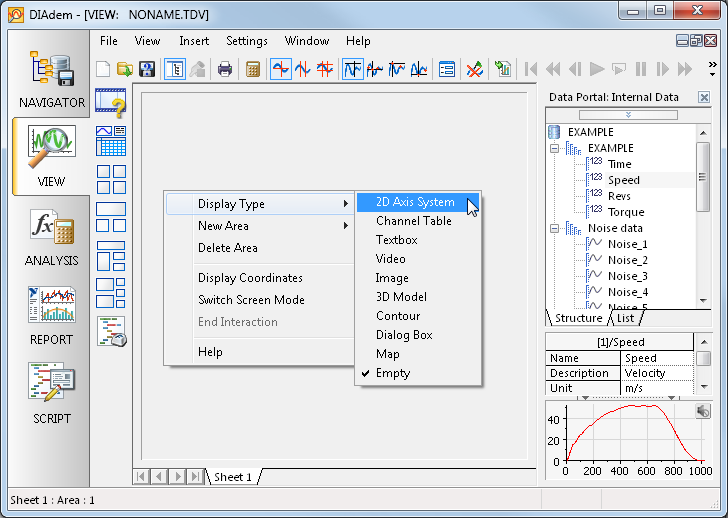Click the save layout floppy icon
The height and width of the screenshot is (518, 728).
(x=147, y=69)
